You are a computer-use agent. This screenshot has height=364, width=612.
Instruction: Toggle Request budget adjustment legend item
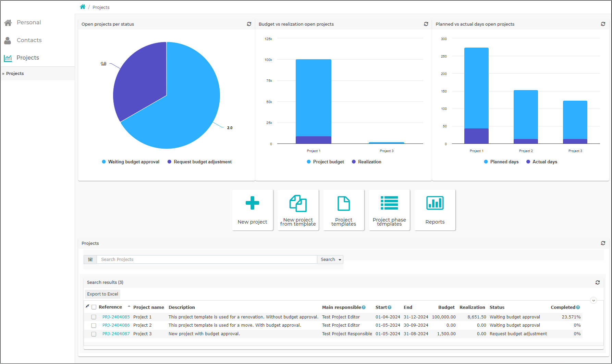point(199,162)
